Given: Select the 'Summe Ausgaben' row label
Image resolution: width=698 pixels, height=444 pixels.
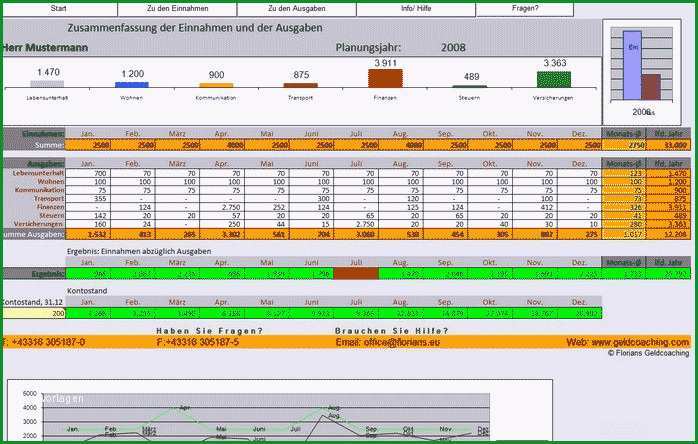Looking at the screenshot, I should (34, 234).
